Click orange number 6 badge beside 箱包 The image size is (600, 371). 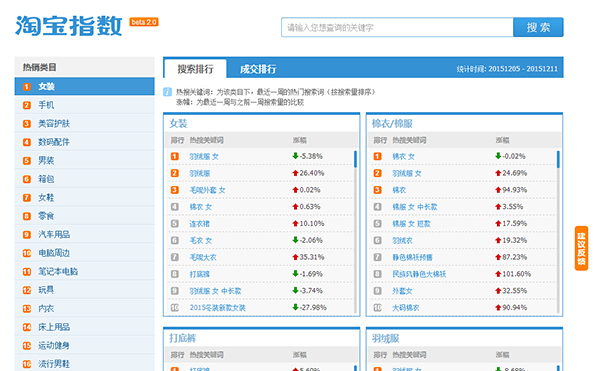click(27, 179)
